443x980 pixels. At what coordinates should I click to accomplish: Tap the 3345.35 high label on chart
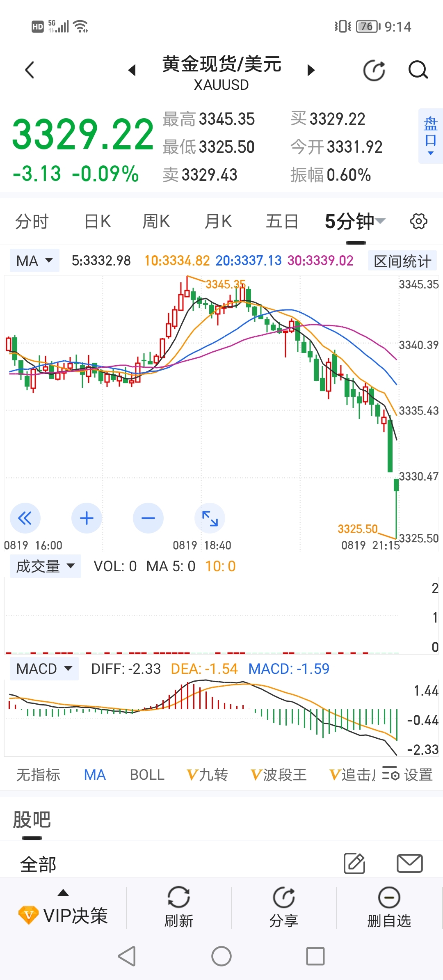point(226,284)
